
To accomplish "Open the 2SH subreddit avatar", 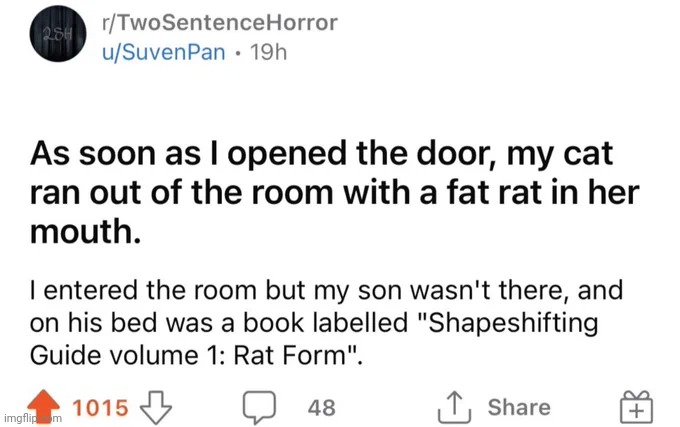I will pos(58,34).
